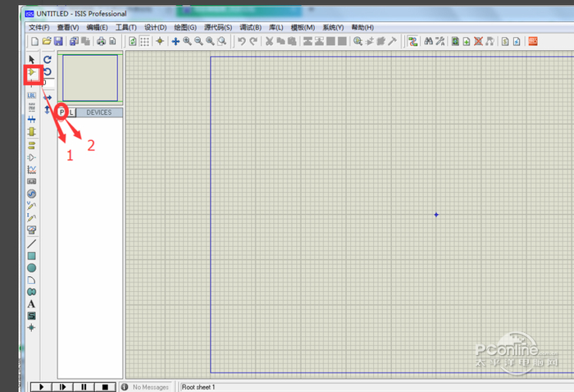
Task: Open the 文件(F) menu
Action: point(39,27)
